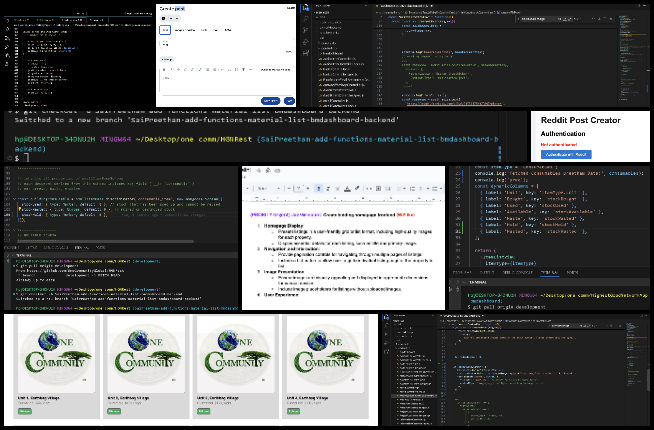Toggle bold in the document editor toolbar
The width and height of the screenshot is (654, 430).
tap(319, 189)
